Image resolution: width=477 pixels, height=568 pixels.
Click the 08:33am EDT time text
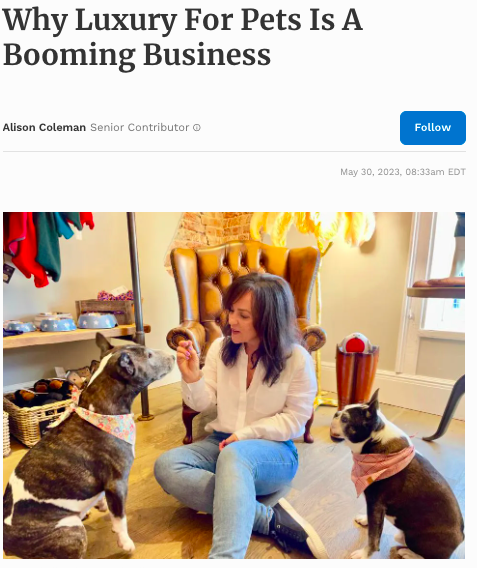coord(436,172)
